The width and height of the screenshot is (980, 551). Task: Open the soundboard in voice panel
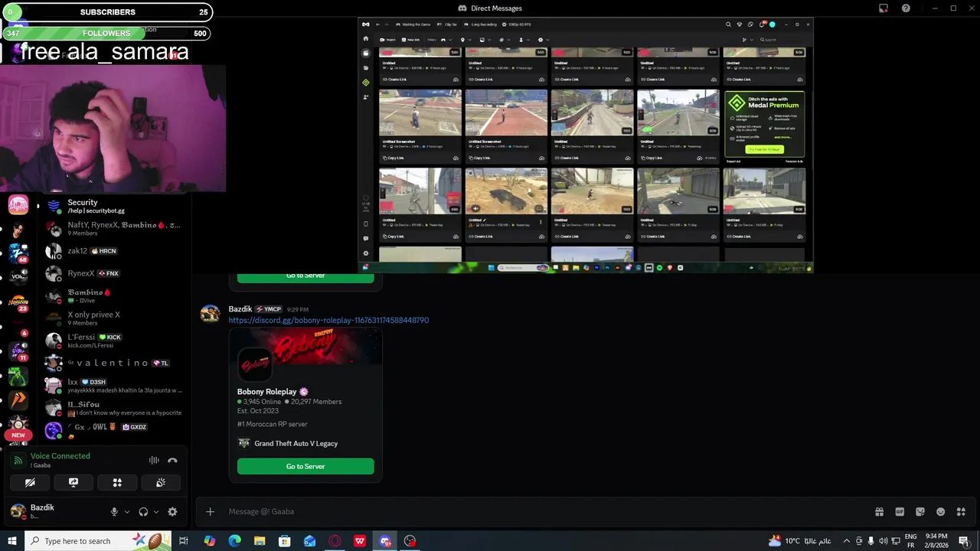point(161,483)
